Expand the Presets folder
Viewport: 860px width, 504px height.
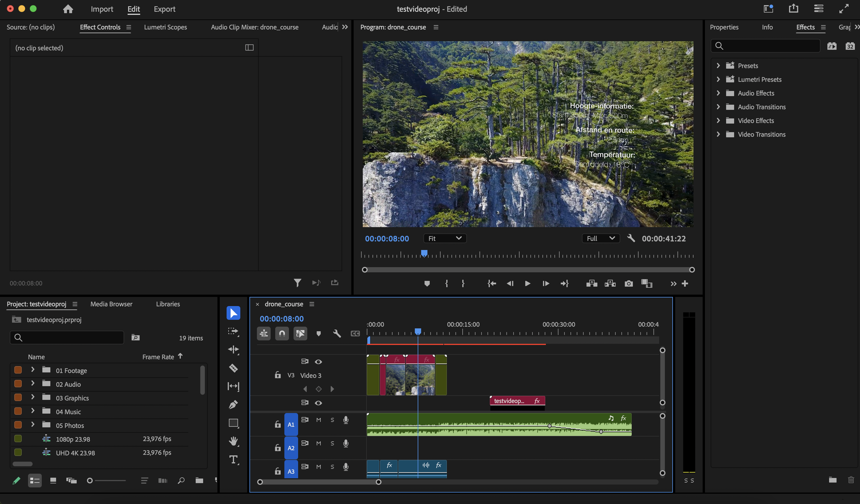point(718,65)
